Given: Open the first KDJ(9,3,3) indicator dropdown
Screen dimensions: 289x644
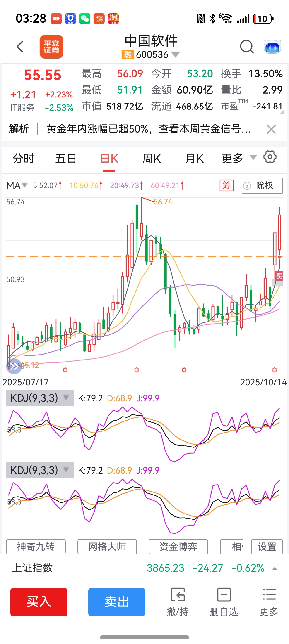Looking at the screenshot, I should tap(40, 398).
